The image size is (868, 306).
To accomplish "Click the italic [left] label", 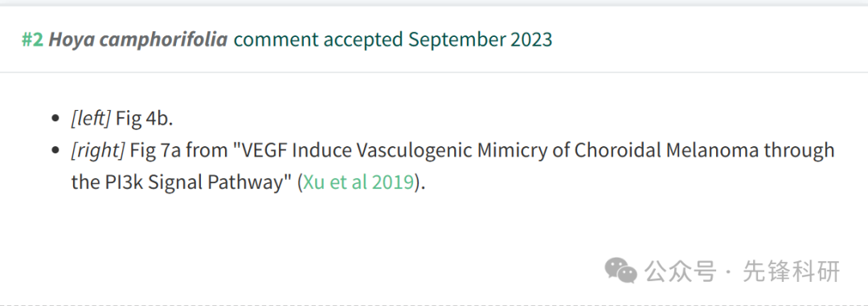I will pyautogui.click(x=91, y=118).
